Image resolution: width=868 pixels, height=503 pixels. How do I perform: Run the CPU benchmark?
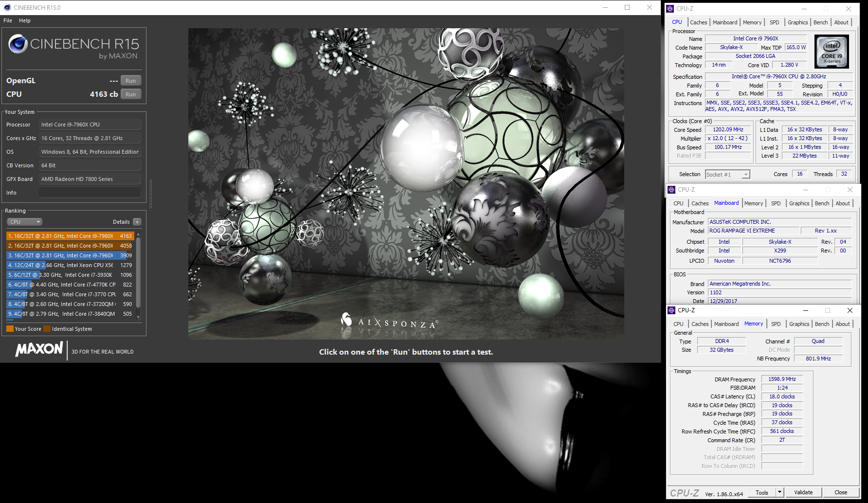click(130, 94)
